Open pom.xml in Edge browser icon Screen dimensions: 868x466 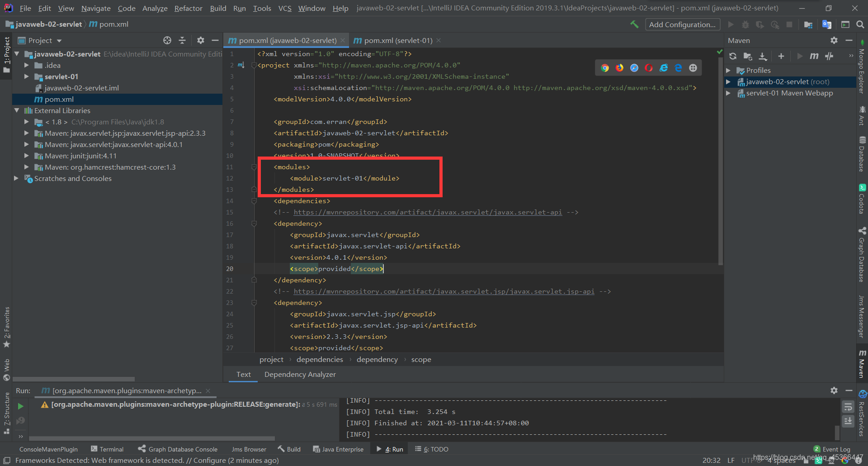[678, 68]
